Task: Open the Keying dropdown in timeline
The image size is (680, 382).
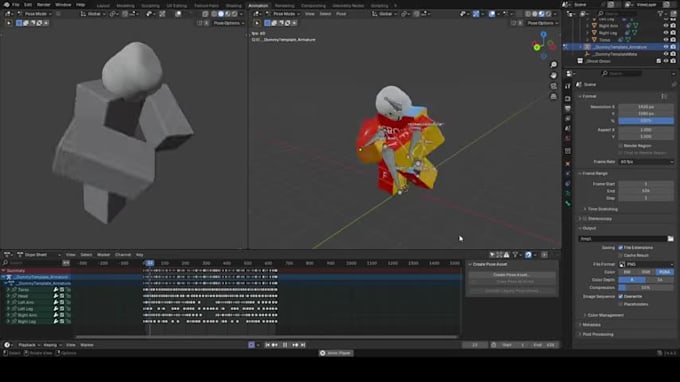Action: pos(52,345)
